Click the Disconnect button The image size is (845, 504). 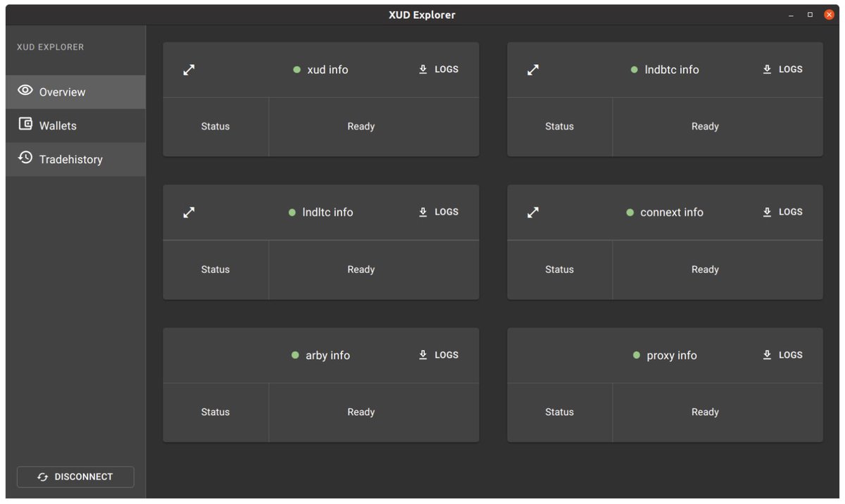(75, 477)
